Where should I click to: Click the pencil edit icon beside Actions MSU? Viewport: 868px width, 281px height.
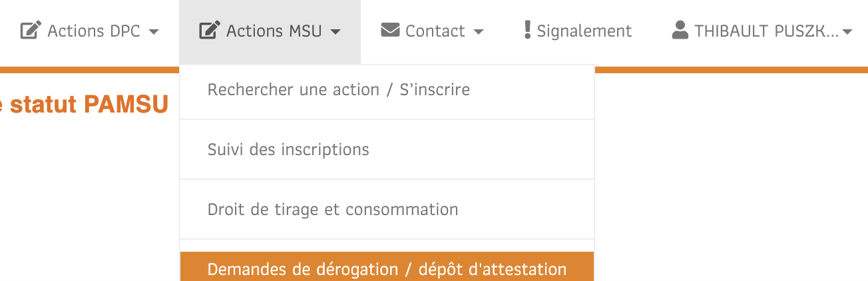[210, 31]
